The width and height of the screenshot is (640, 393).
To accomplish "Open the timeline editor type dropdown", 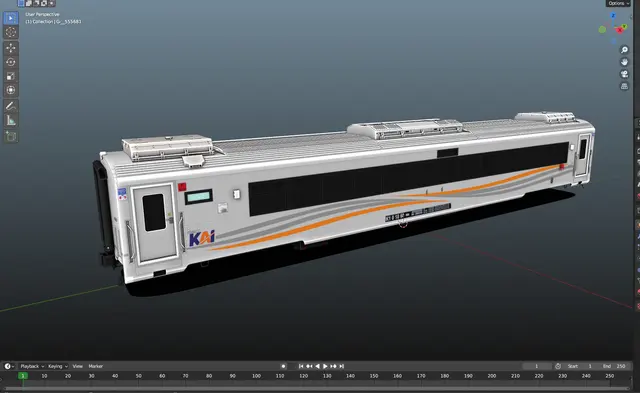I will (9, 366).
